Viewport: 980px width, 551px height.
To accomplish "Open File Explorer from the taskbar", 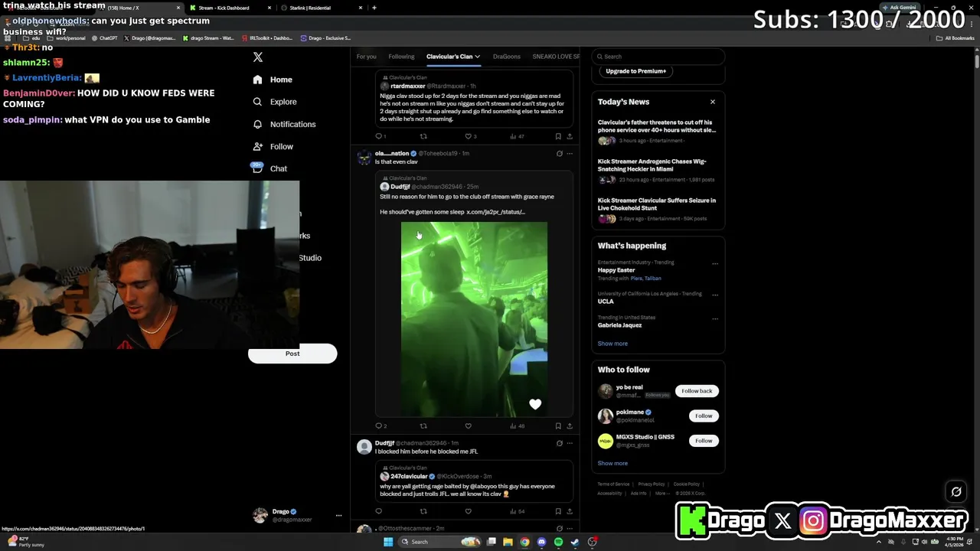I will pyautogui.click(x=508, y=542).
